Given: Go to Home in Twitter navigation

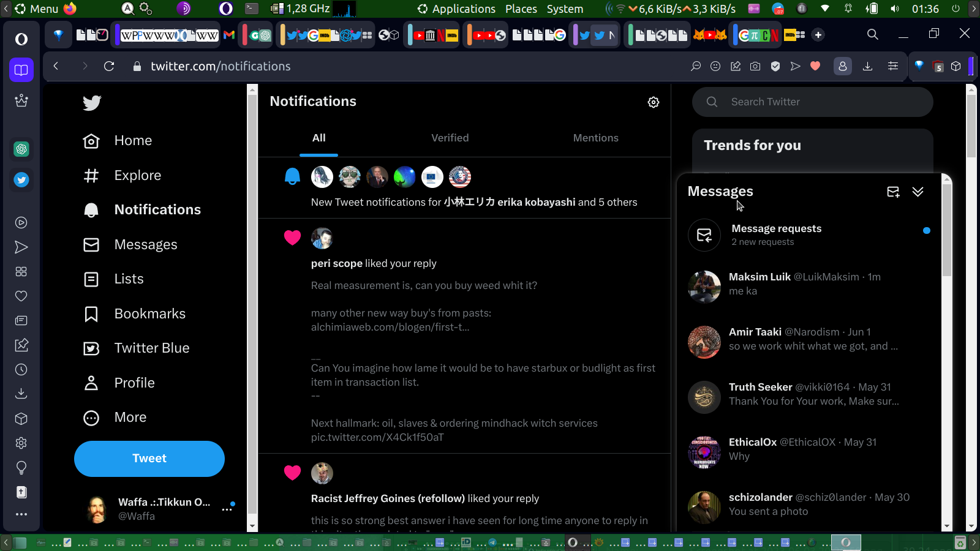Looking at the screenshot, I should click(118, 141).
